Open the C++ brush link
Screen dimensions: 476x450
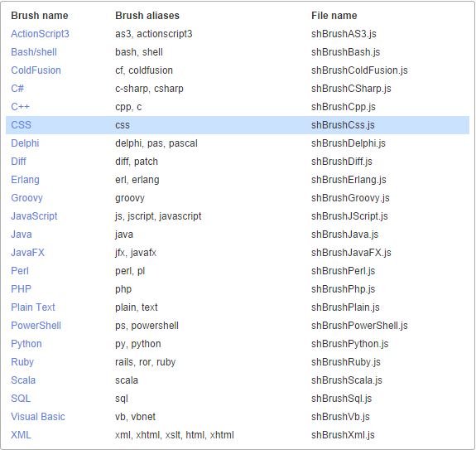[21, 107]
